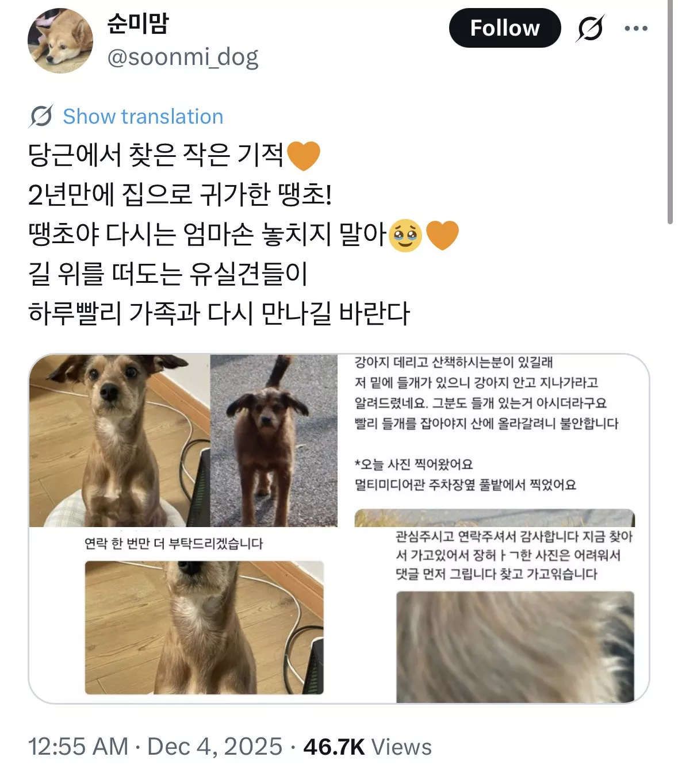678x784 pixels.
Task: Open the 순미맘 profile avatar
Action: (60, 41)
